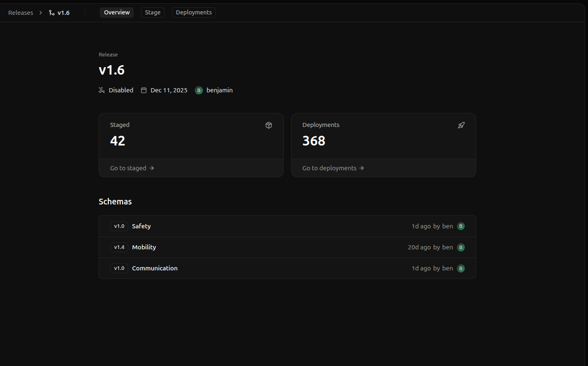Click the avatar badge on the Safety row
The height and width of the screenshot is (366, 588).
[461, 226]
